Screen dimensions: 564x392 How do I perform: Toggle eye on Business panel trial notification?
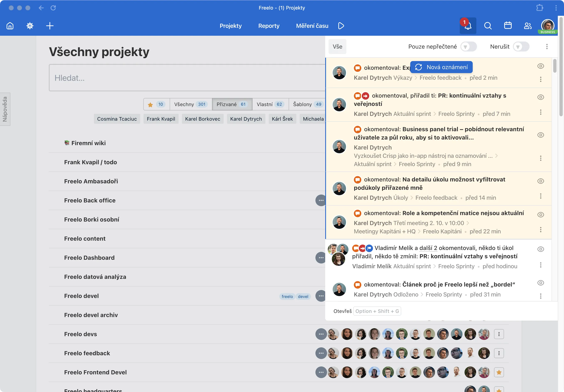pyautogui.click(x=540, y=135)
